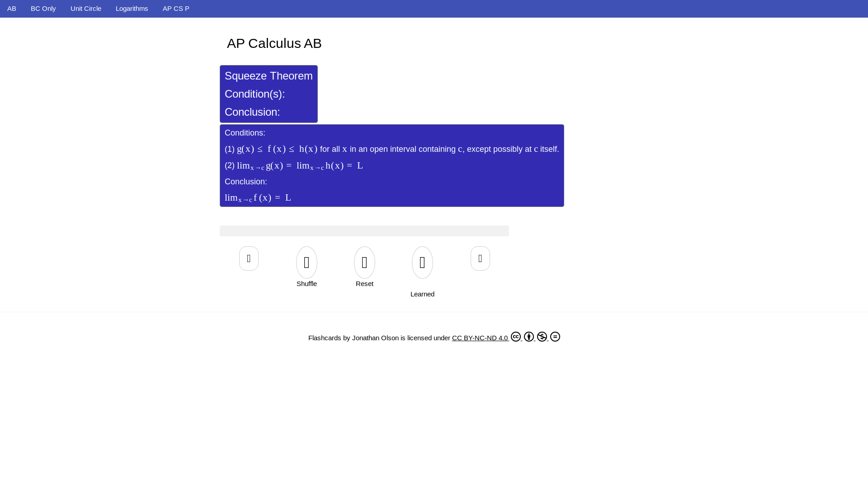The image size is (868, 488).
Task: Go to Unit Circle flashcards
Action: [x=86, y=9]
